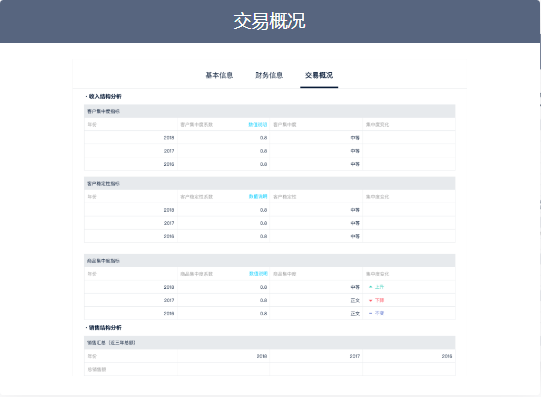541x397 pixels.
Task: Open the 基本信息 tab
Action: (x=219, y=75)
